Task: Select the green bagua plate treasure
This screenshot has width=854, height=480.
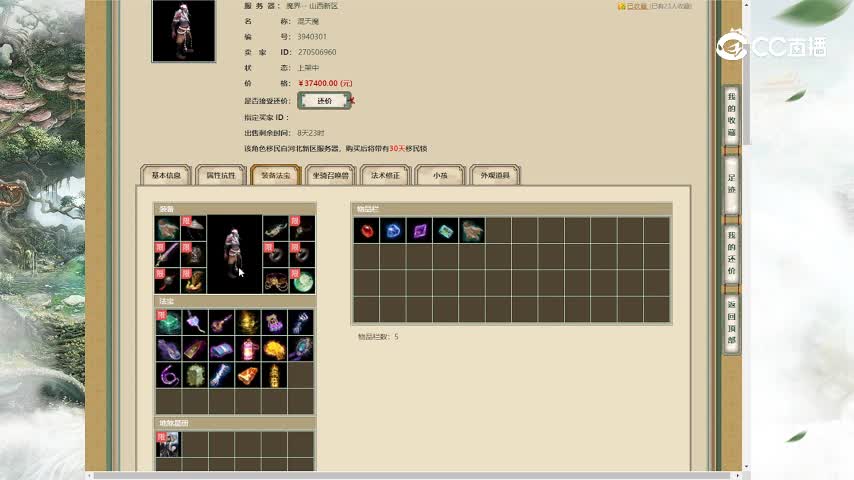Action: point(169,323)
